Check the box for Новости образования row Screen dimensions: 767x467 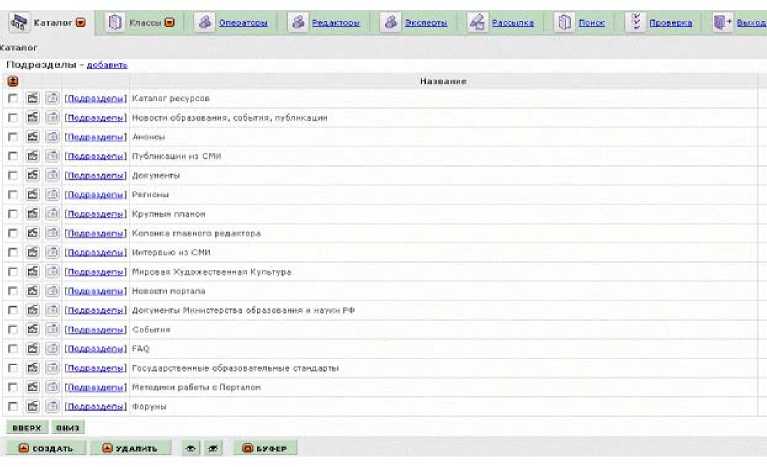pyautogui.click(x=13, y=117)
